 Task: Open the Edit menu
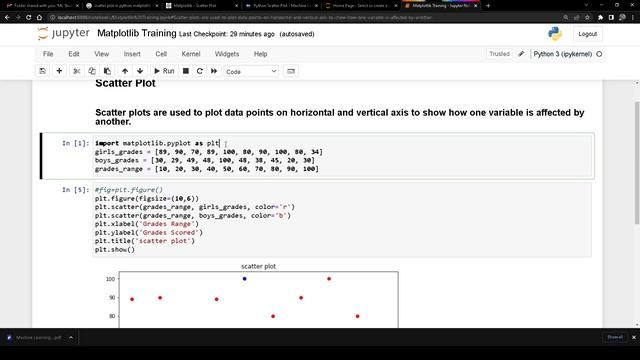pyautogui.click(x=74, y=54)
